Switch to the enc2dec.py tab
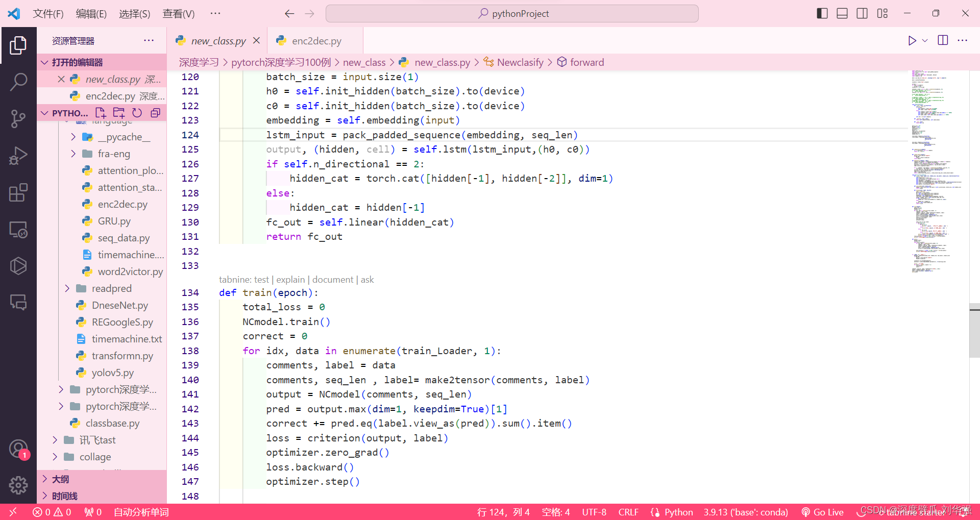The width and height of the screenshot is (980, 520). pyautogui.click(x=315, y=40)
